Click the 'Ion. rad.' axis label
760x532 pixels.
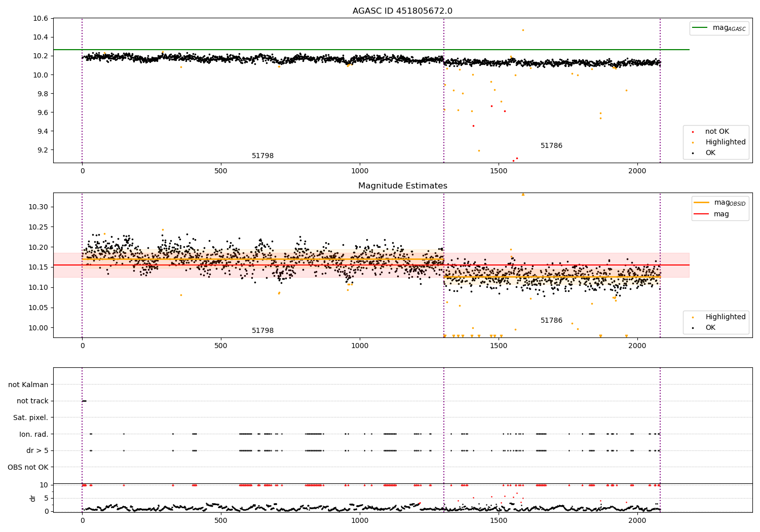point(34,434)
